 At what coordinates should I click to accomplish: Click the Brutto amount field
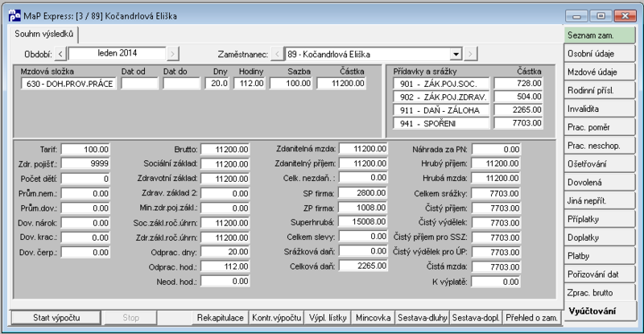click(225, 150)
